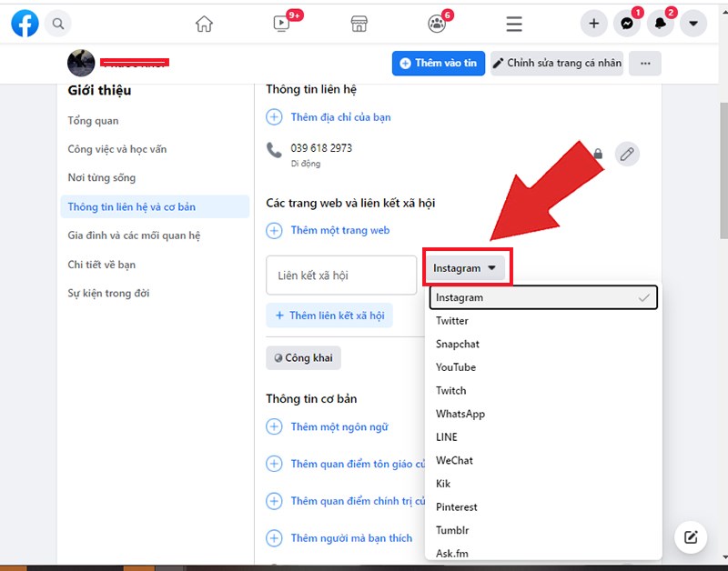728x571 pixels.
Task: Click Thêm một trang web link
Action: (340, 230)
